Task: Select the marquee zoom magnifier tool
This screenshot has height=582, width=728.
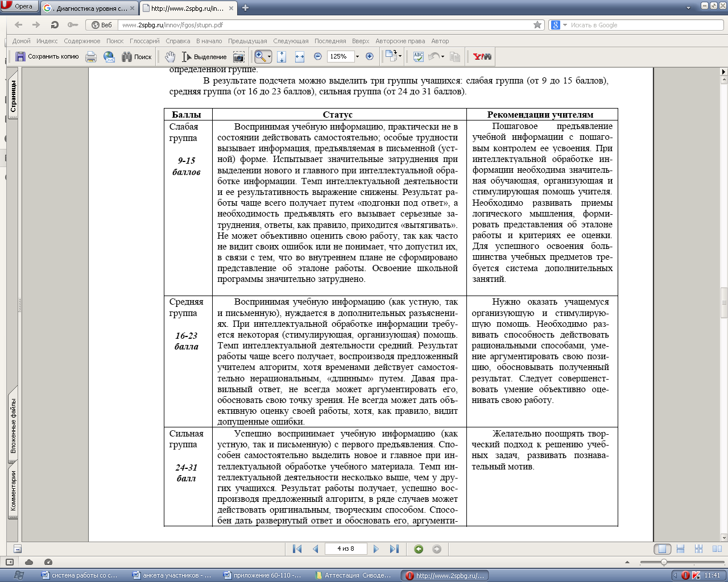Action: pos(260,56)
